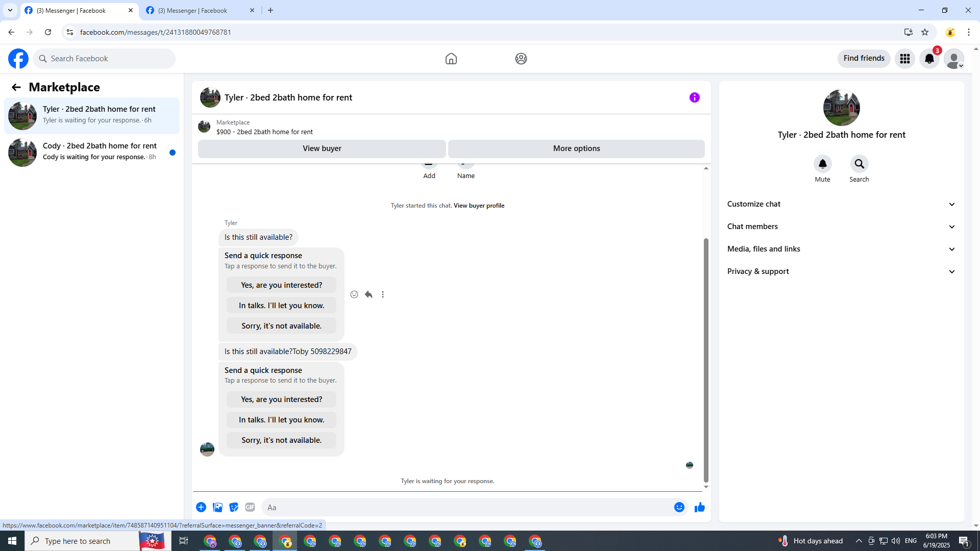Click the View buyer button

[x=322, y=148]
